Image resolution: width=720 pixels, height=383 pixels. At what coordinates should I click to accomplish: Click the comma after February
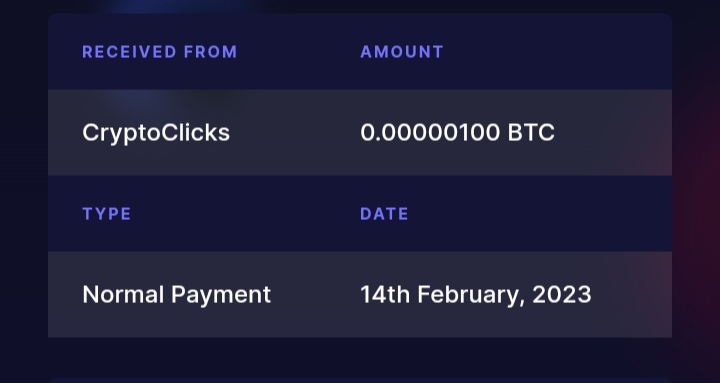click(522, 303)
